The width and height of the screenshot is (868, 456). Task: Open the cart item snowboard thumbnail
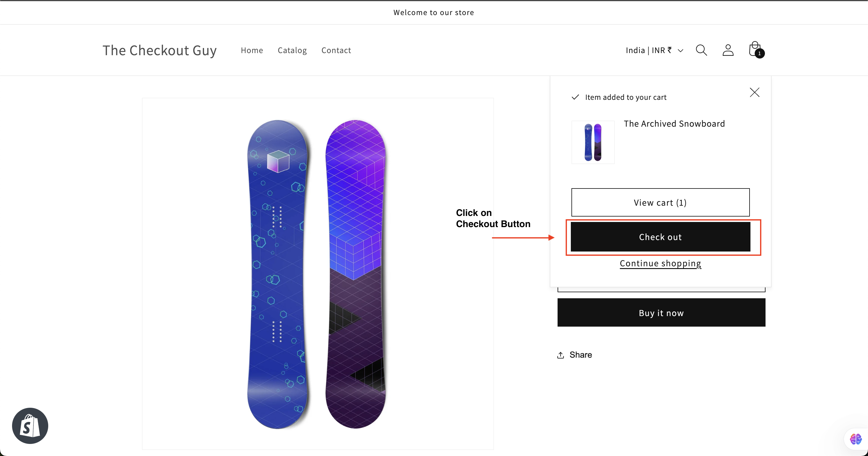coord(593,142)
